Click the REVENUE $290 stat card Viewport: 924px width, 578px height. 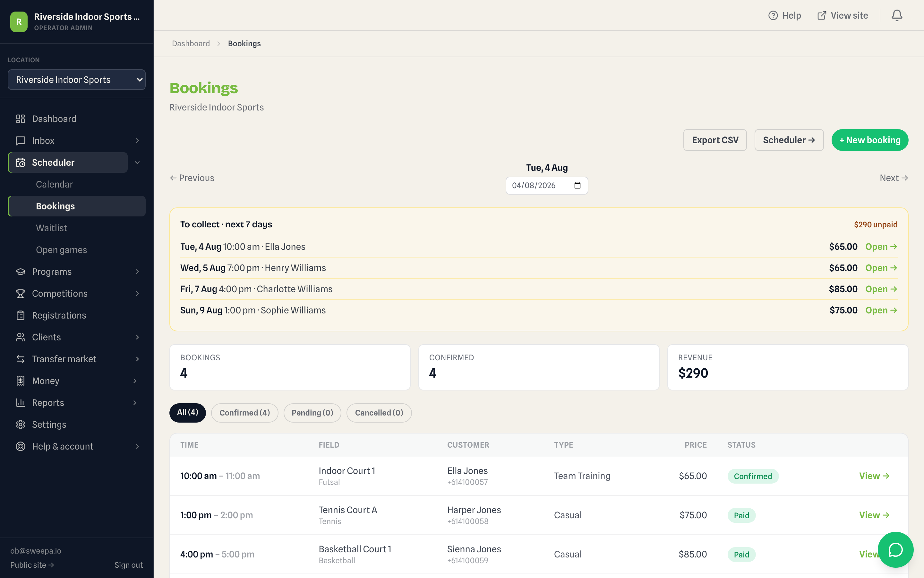click(x=788, y=367)
